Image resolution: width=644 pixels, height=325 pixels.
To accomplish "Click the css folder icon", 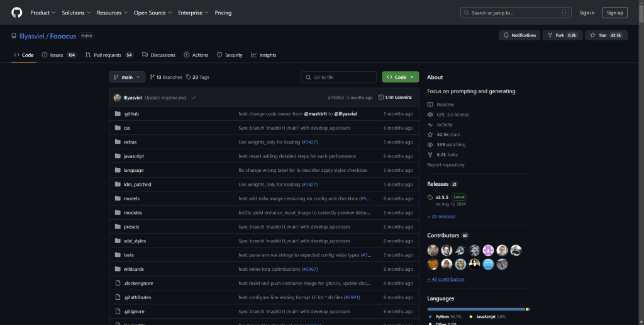I will point(118,128).
